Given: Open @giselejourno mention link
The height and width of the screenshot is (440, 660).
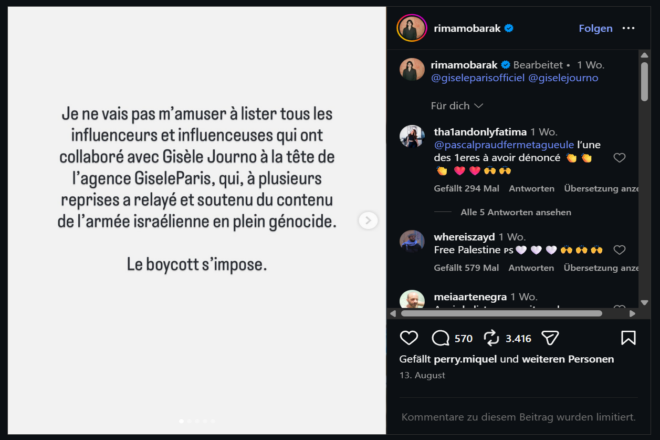Looking at the screenshot, I should (x=563, y=78).
